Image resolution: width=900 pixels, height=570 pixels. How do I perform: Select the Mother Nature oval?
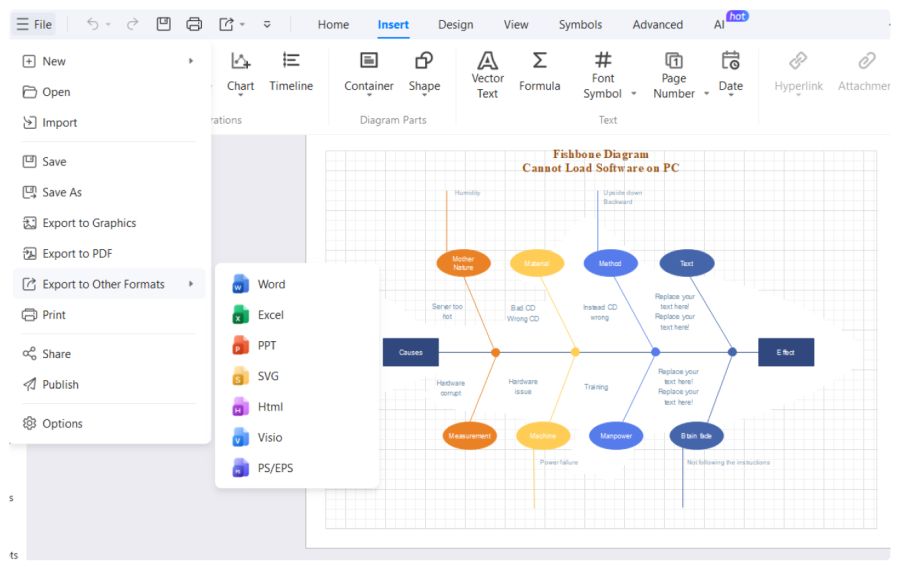pos(463,263)
